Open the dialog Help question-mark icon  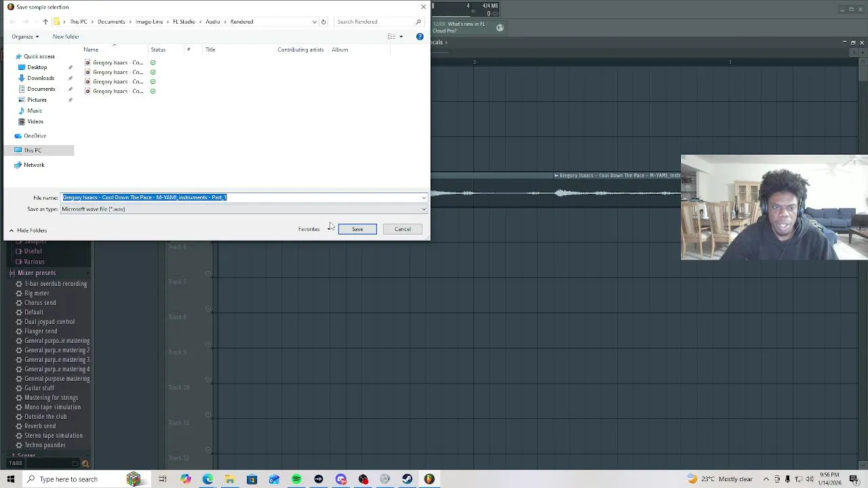tap(420, 37)
